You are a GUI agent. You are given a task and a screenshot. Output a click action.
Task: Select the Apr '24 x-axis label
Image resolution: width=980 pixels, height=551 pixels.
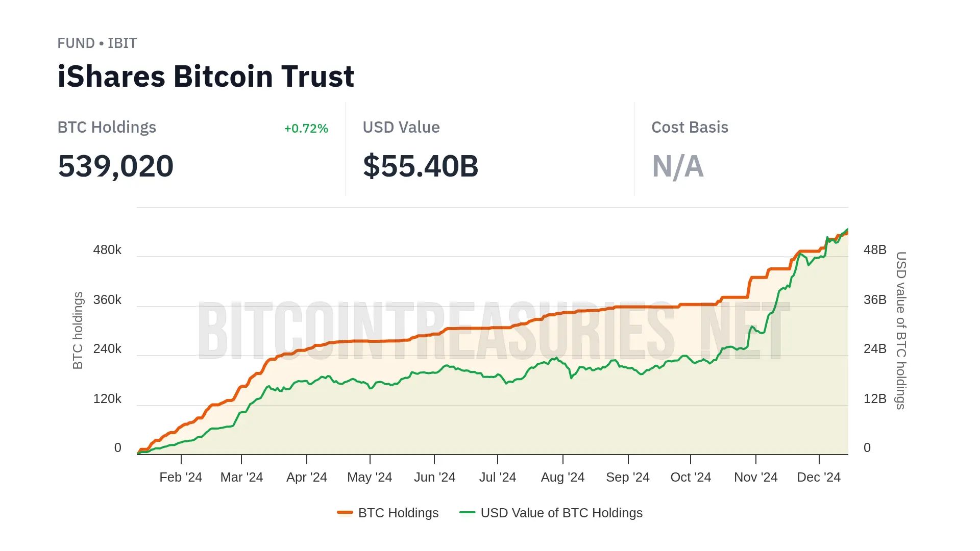click(306, 477)
